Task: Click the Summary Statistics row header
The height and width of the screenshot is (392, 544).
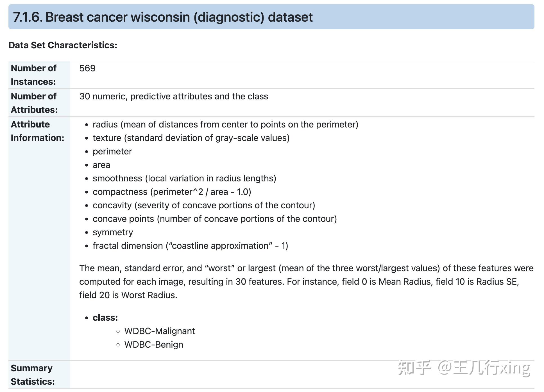Action: [x=33, y=375]
